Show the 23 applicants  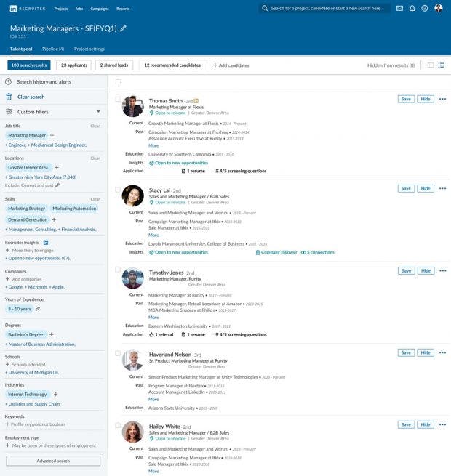point(74,65)
